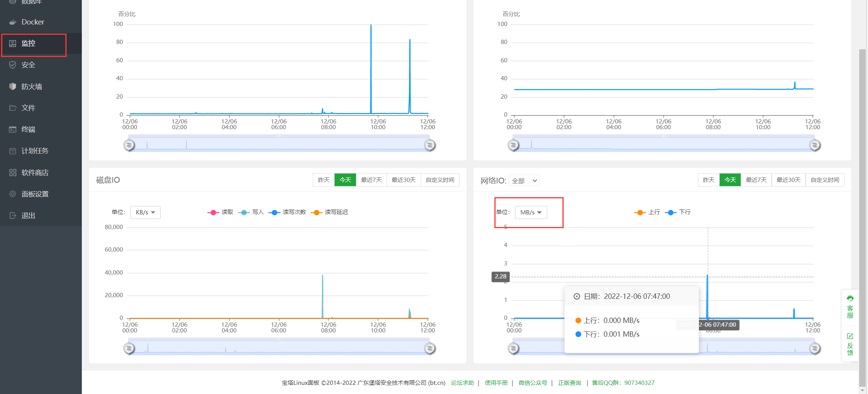Toggle the 写入 legend series visibility
The width and height of the screenshot is (868, 394).
(251, 212)
